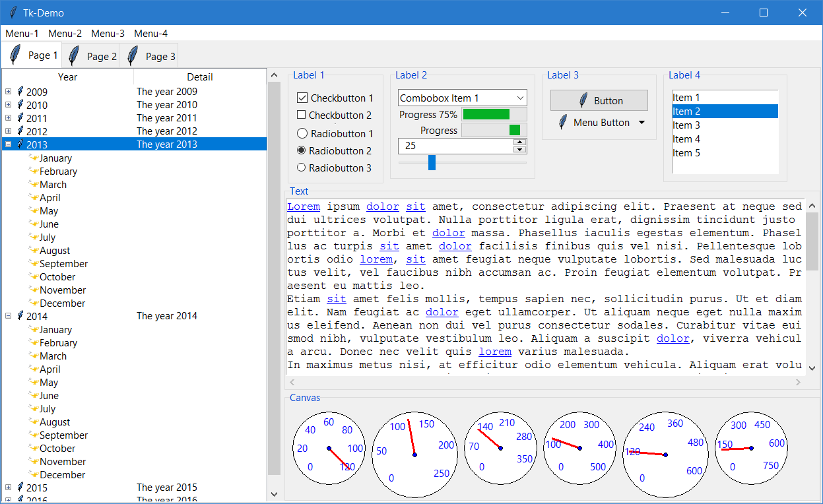
Task: Click the Tk feather icon in title bar
Action: pos(13,13)
